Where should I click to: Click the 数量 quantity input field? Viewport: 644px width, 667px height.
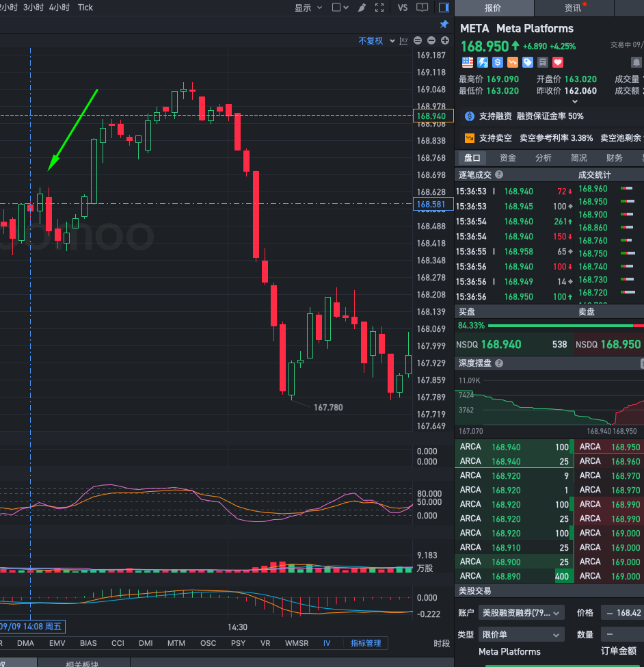tap(622, 635)
